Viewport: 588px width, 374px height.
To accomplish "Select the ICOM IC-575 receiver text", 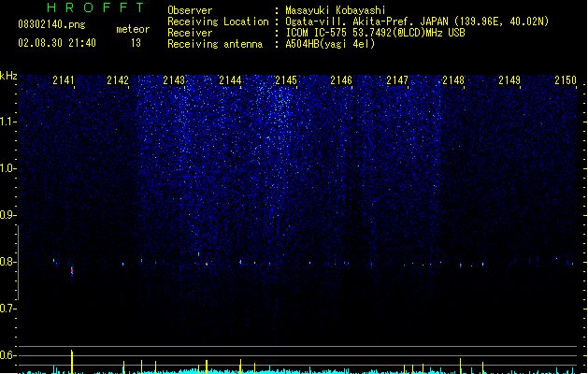I will click(375, 33).
